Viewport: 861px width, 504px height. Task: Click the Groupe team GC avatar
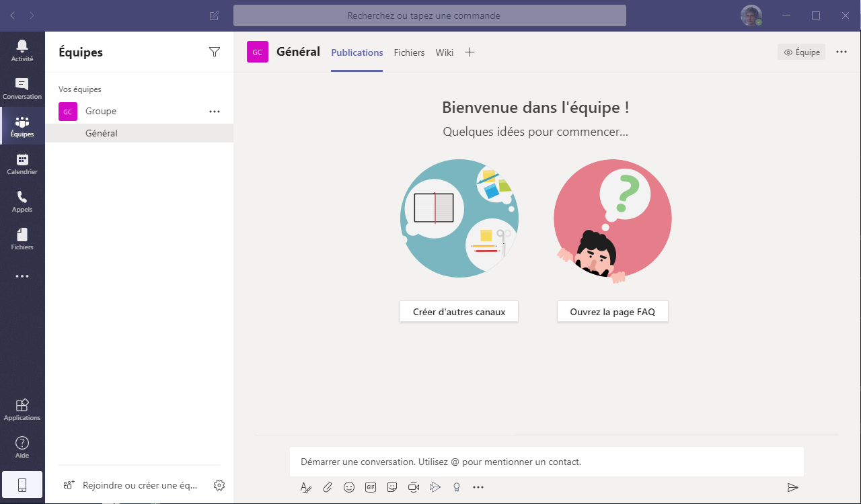tap(68, 112)
